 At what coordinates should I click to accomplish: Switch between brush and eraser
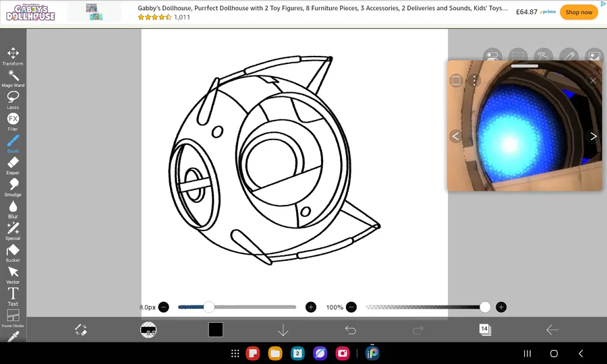[81, 330]
